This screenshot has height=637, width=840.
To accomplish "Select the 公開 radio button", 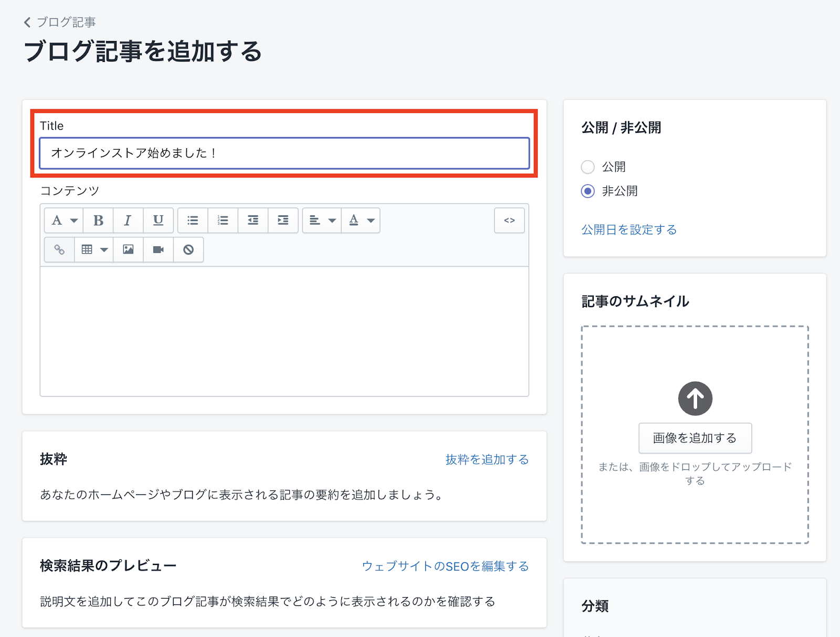I will click(x=588, y=167).
